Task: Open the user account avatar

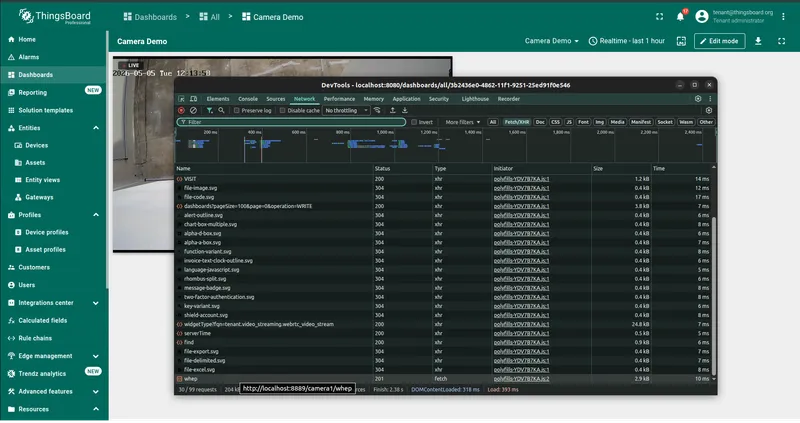Action: [702, 17]
